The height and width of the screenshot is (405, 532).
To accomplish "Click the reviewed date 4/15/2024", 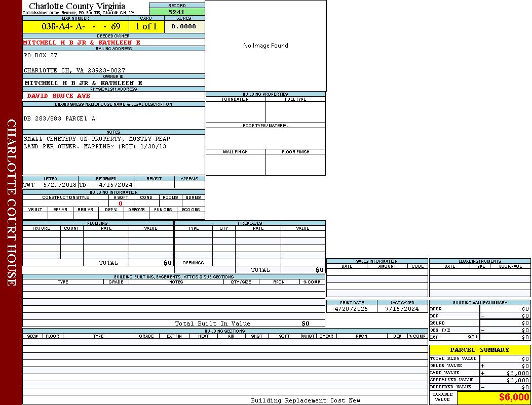I will click(x=116, y=185).
